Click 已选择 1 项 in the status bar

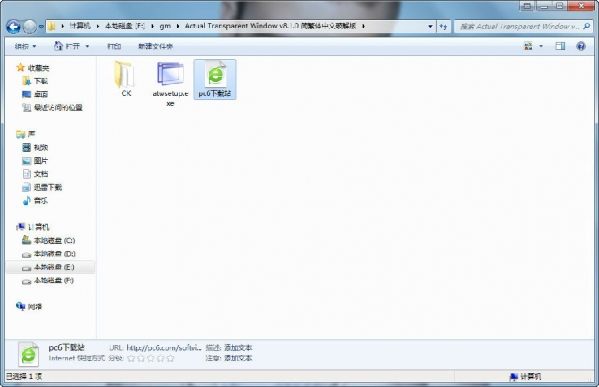click(24, 376)
